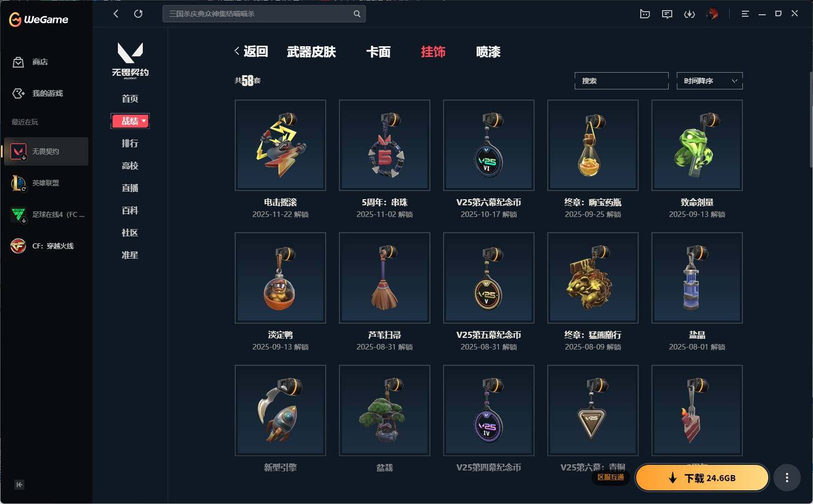Open 英雄联盟 in recent games list
The width and height of the screenshot is (813, 504).
click(46, 183)
